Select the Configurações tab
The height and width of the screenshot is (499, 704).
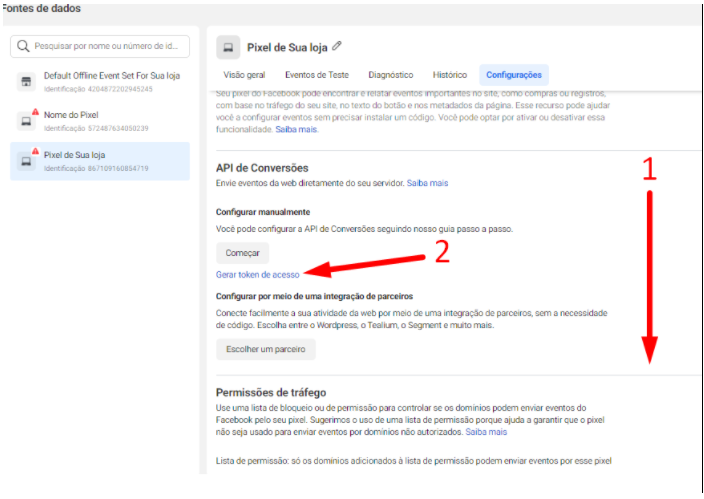click(x=514, y=75)
